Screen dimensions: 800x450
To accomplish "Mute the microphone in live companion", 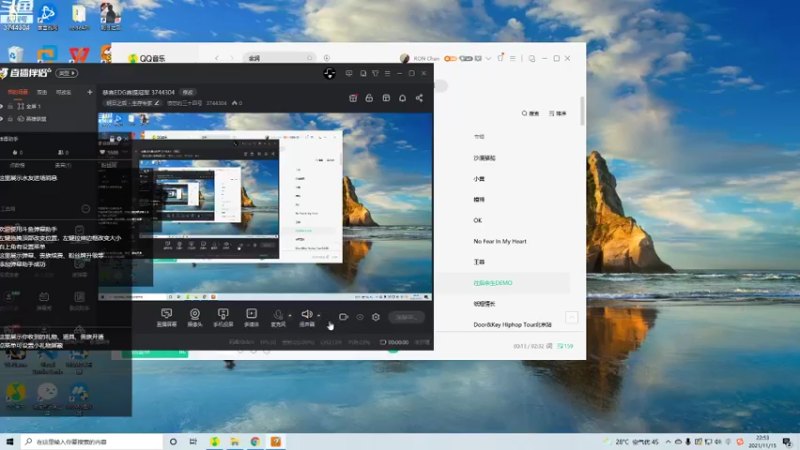I will [x=278, y=315].
